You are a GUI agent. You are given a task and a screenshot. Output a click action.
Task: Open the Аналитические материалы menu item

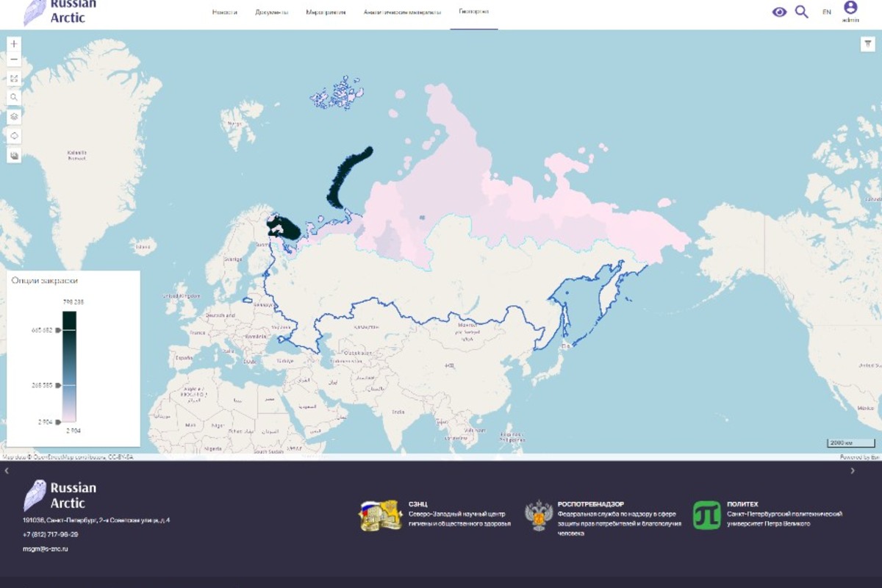[x=402, y=12]
